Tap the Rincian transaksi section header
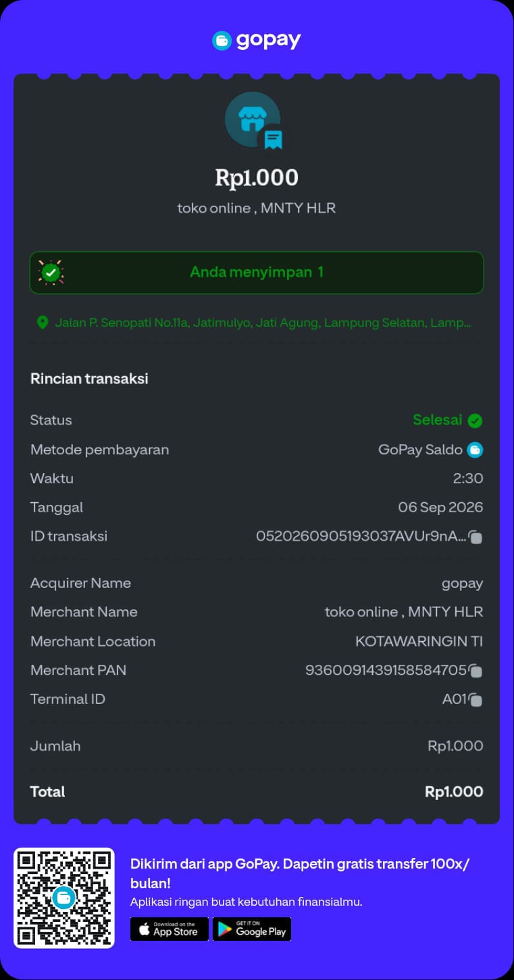 (x=89, y=379)
